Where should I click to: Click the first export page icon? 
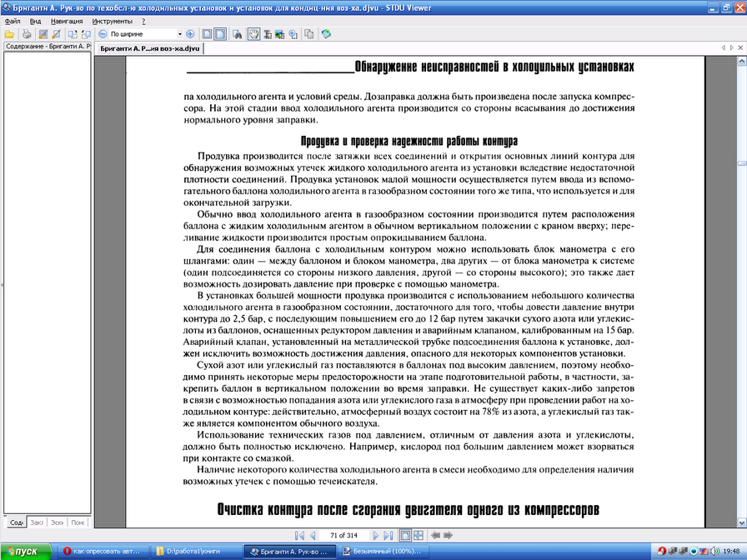[x=73, y=34]
